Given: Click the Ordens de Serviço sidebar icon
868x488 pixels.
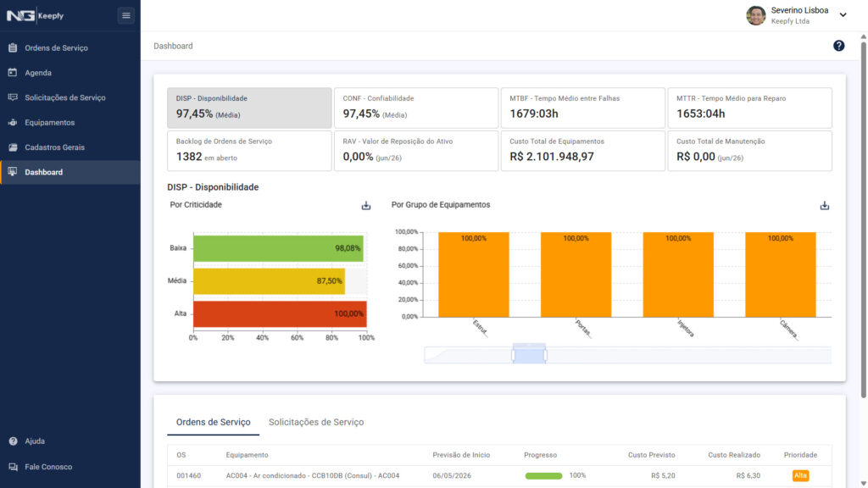Looking at the screenshot, I should click(x=13, y=48).
